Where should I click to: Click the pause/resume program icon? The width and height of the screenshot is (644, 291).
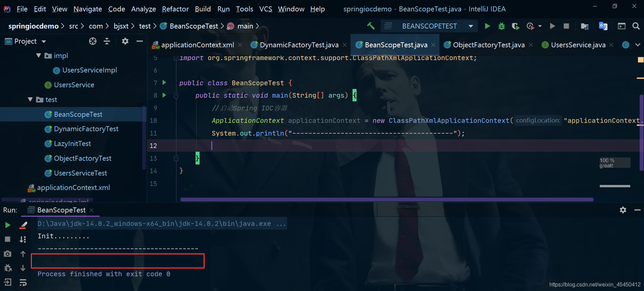(x=552, y=26)
